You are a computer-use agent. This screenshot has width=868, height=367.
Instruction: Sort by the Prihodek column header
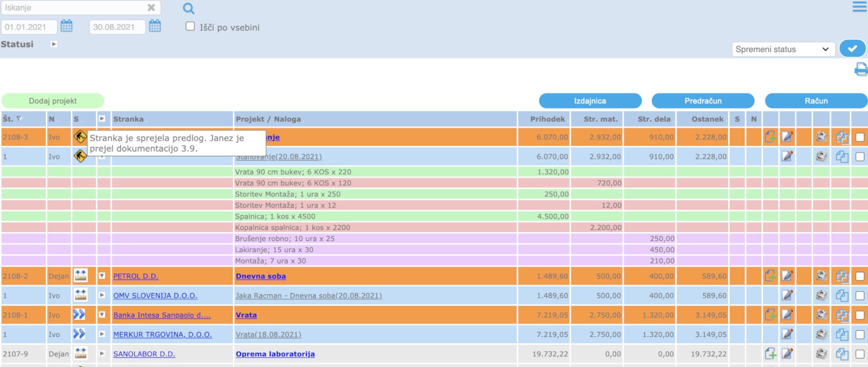point(547,119)
